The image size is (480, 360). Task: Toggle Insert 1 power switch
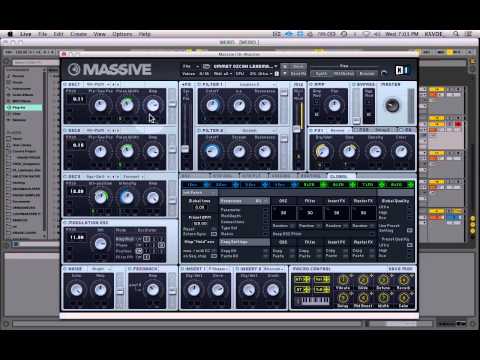(x=182, y=269)
